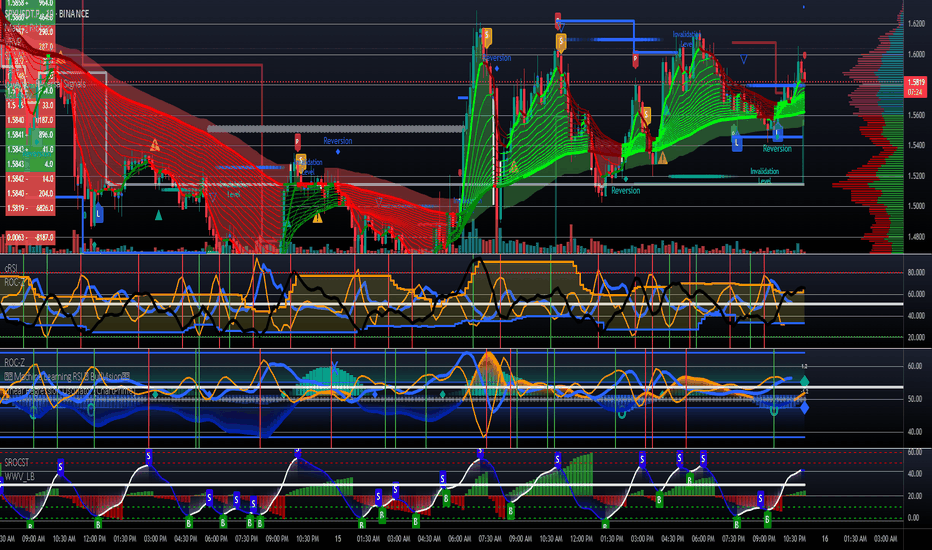This screenshot has height=550, width=932.
Task: Click the yellow warning triangle inside the gray box
Action: tap(155, 144)
